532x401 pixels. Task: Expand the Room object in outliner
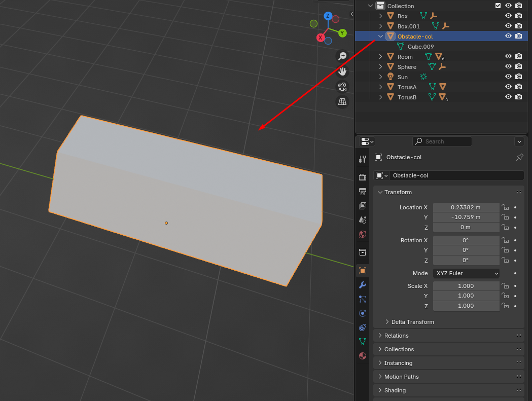coord(380,57)
